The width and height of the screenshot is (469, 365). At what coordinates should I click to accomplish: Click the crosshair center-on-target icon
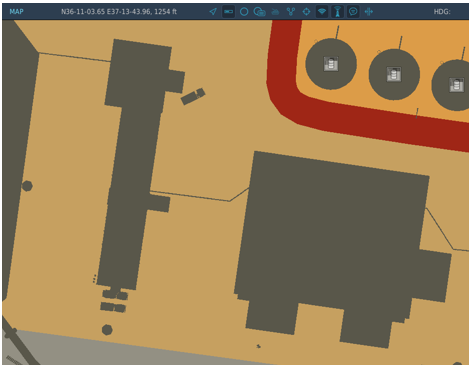tap(306, 12)
